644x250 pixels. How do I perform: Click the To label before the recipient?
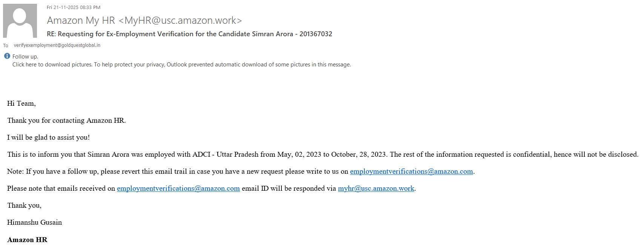coord(6,46)
